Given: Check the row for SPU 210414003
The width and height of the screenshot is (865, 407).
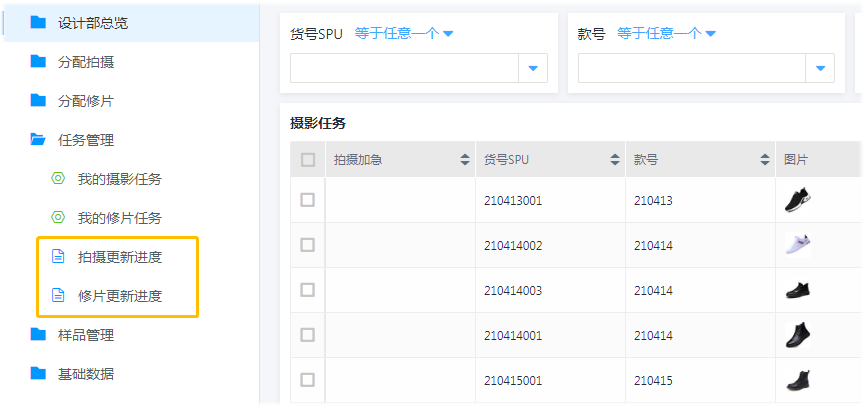Looking at the screenshot, I should point(308,290).
